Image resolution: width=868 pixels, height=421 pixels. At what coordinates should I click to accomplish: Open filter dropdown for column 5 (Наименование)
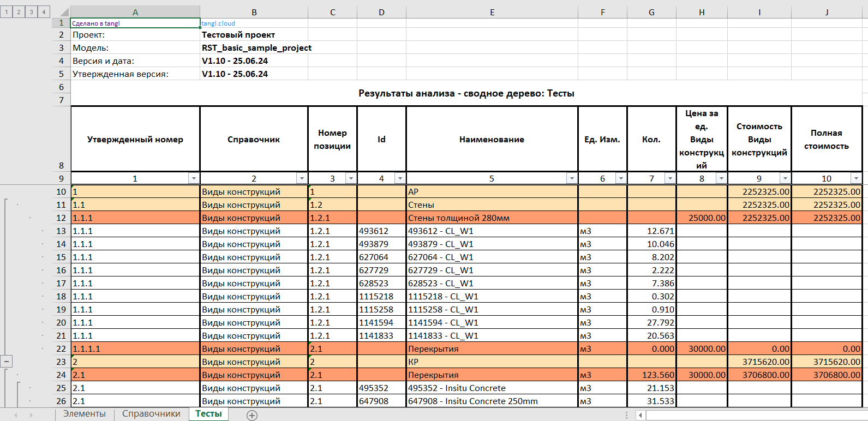(571, 178)
